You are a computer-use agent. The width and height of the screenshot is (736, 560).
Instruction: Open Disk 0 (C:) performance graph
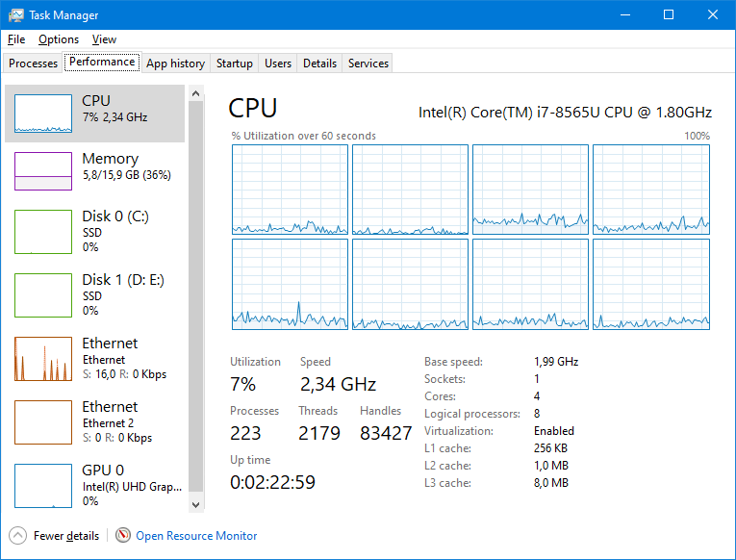pyautogui.click(x=43, y=232)
